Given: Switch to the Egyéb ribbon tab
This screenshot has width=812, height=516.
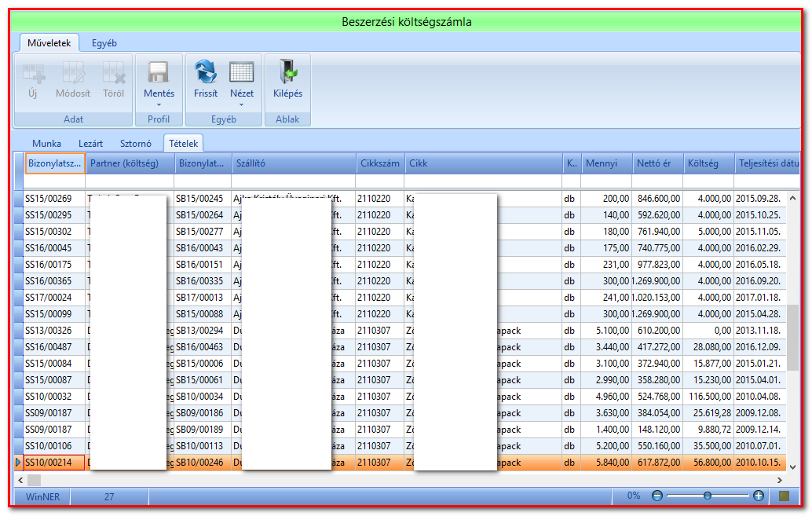Looking at the screenshot, I should point(104,43).
